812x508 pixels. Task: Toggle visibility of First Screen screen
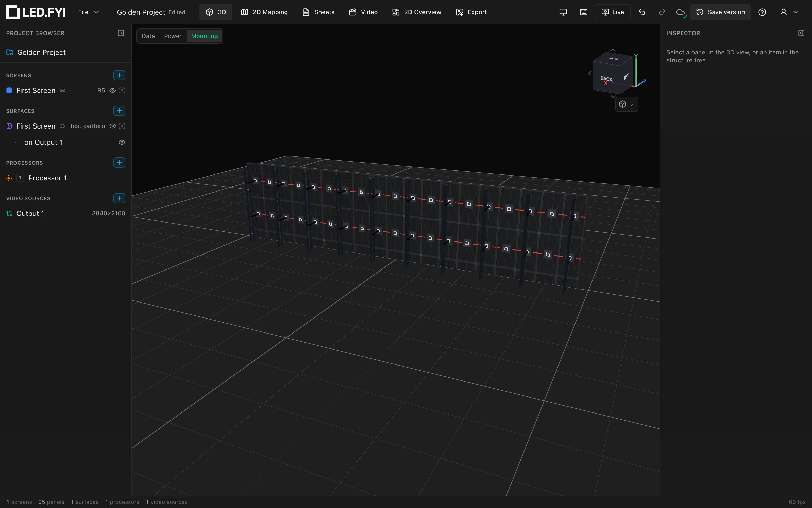click(x=113, y=90)
